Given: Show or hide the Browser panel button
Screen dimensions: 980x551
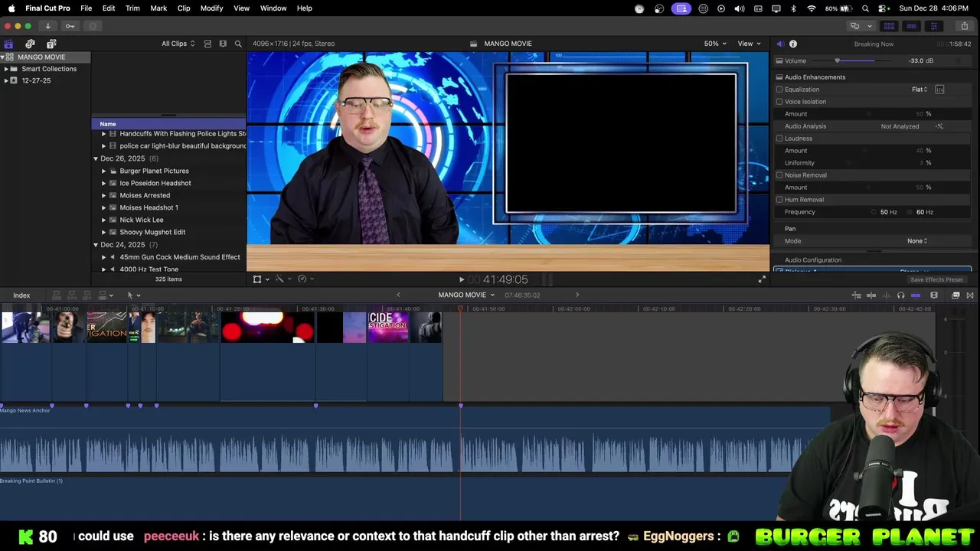Looking at the screenshot, I should 889,26.
